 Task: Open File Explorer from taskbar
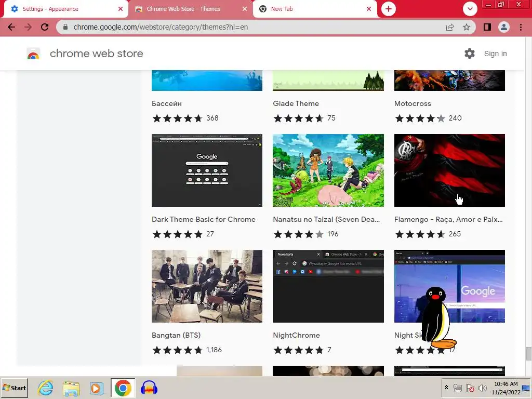point(71,388)
